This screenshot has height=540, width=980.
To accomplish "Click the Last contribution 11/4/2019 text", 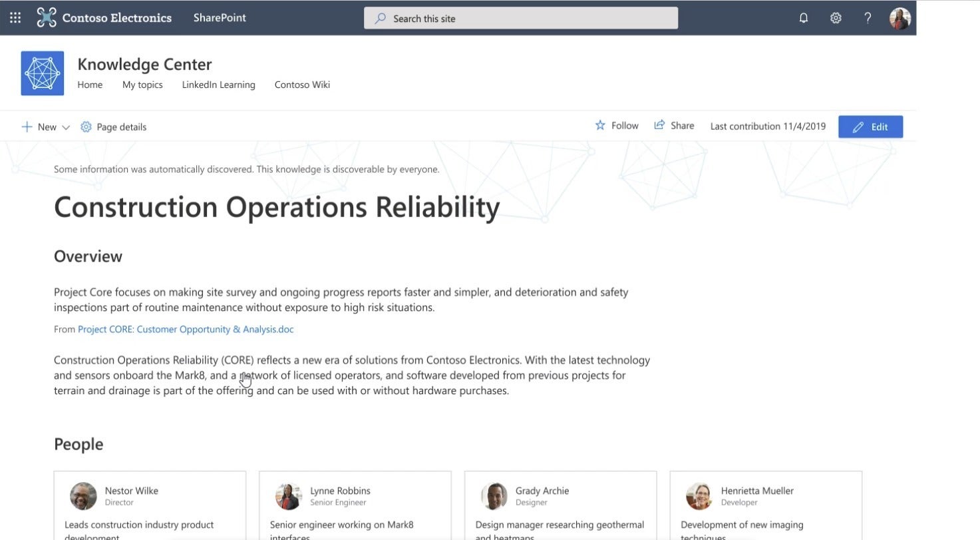I will click(x=768, y=126).
